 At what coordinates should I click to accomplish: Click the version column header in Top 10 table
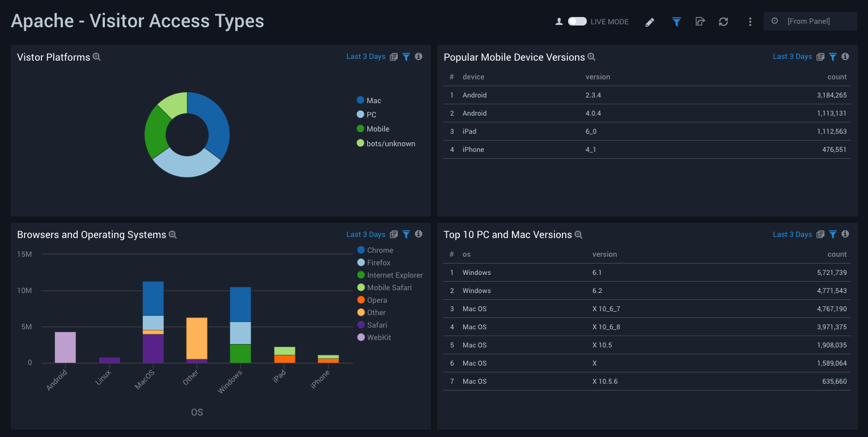point(604,254)
